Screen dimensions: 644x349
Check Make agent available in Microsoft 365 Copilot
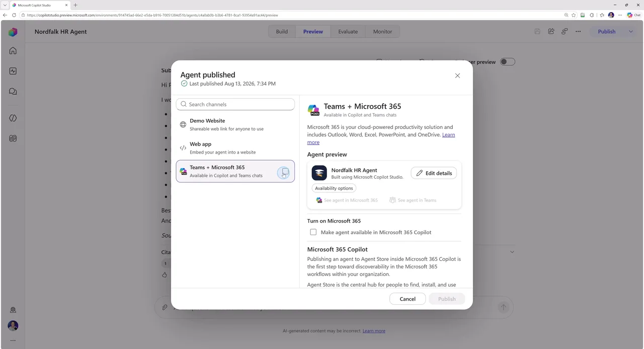coord(313,232)
